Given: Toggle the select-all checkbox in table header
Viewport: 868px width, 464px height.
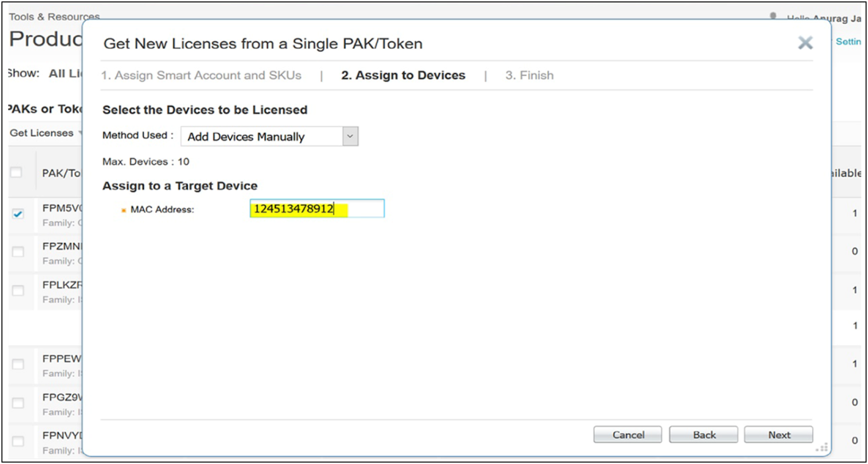Looking at the screenshot, I should pos(16,172).
